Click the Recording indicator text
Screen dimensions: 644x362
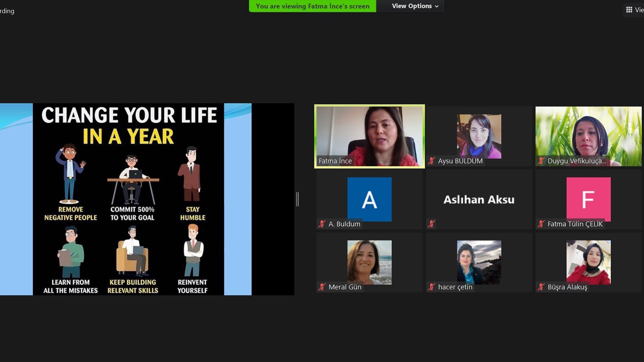[x=7, y=11]
